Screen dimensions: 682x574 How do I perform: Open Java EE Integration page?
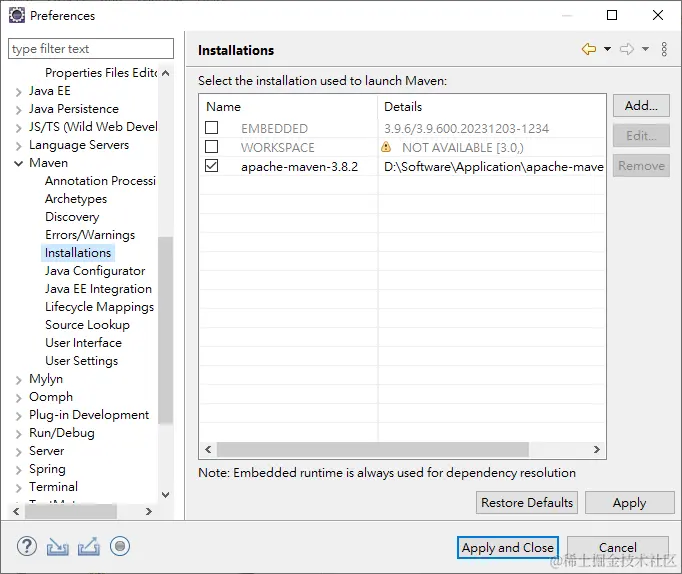[x=98, y=289]
